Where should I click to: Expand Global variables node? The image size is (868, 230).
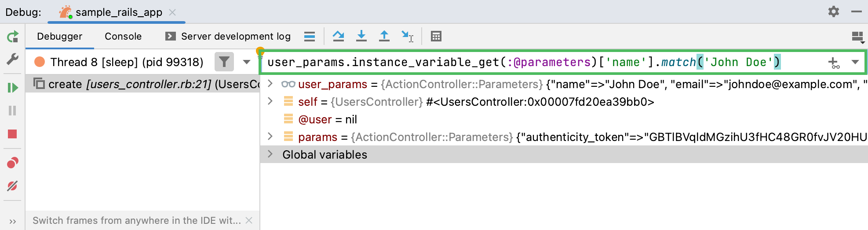(x=270, y=154)
